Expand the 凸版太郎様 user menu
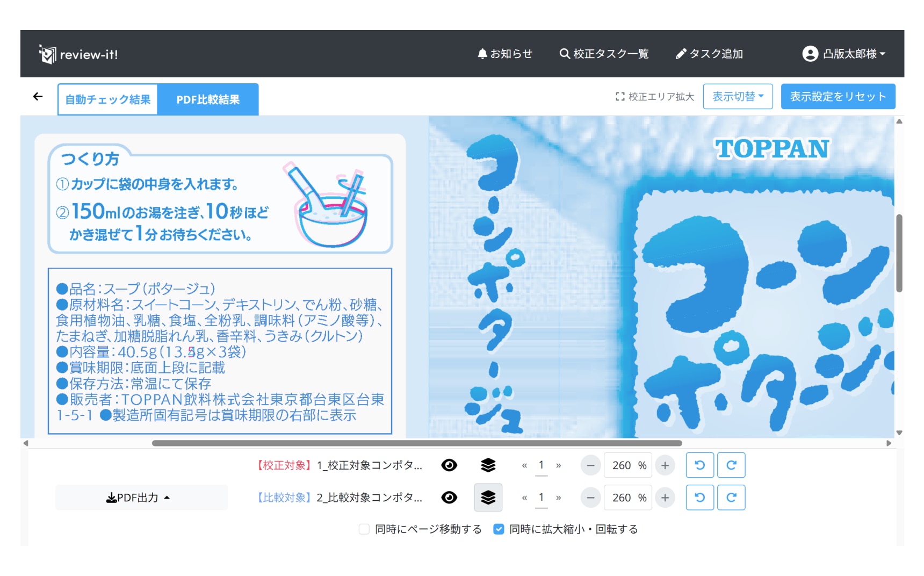The width and height of the screenshot is (924, 576). [x=843, y=54]
